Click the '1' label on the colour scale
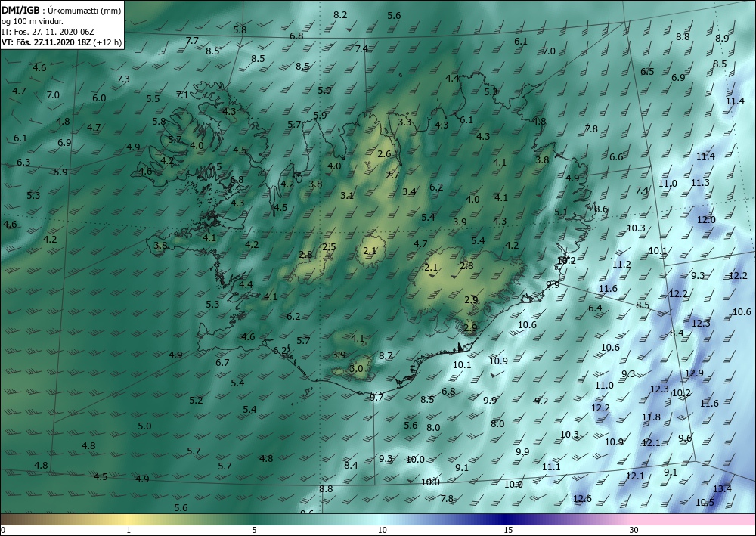This screenshot has width=756, height=536. pyautogui.click(x=129, y=531)
